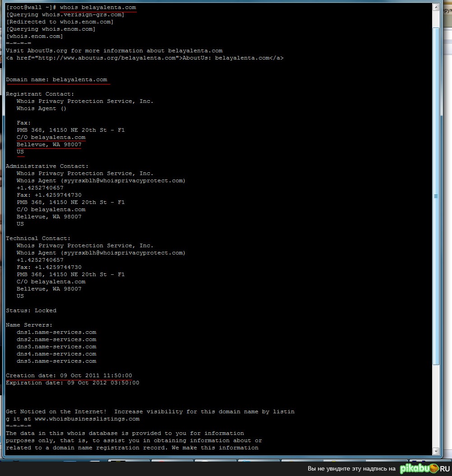452x476 pixels.
Task: Click the scrollbar up arrow in terminal
Action: [x=436, y=8]
